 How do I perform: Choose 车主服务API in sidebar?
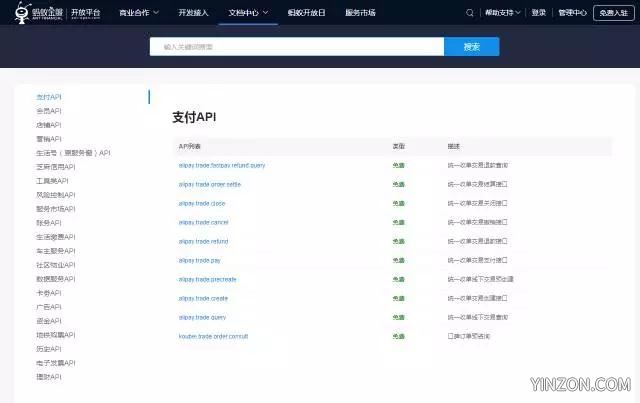pos(56,251)
